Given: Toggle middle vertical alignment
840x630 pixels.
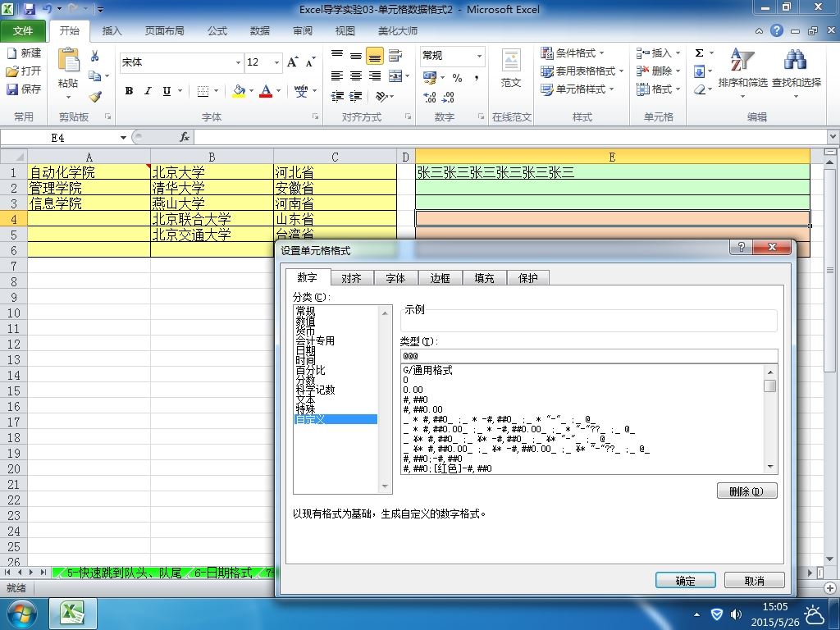Looking at the screenshot, I should [356, 55].
